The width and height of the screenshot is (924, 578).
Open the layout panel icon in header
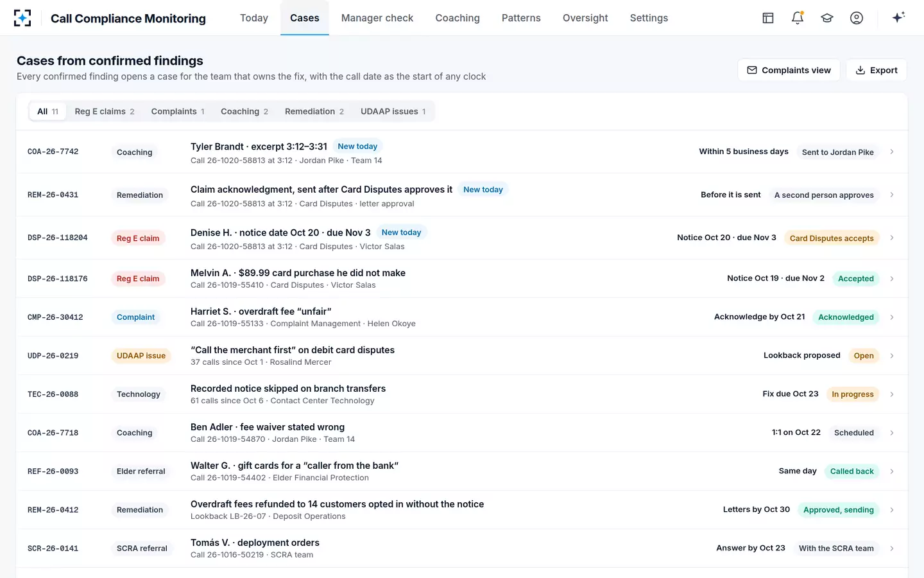tap(768, 18)
